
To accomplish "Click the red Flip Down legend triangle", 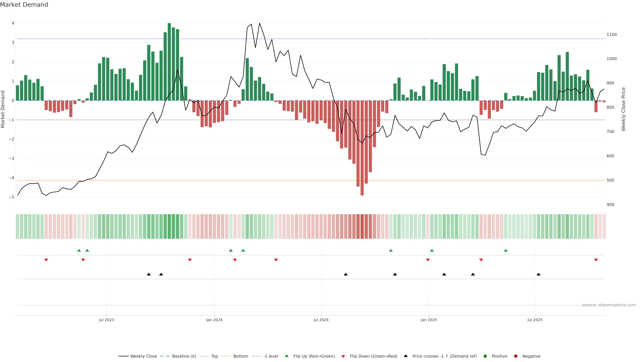I will [343, 356].
